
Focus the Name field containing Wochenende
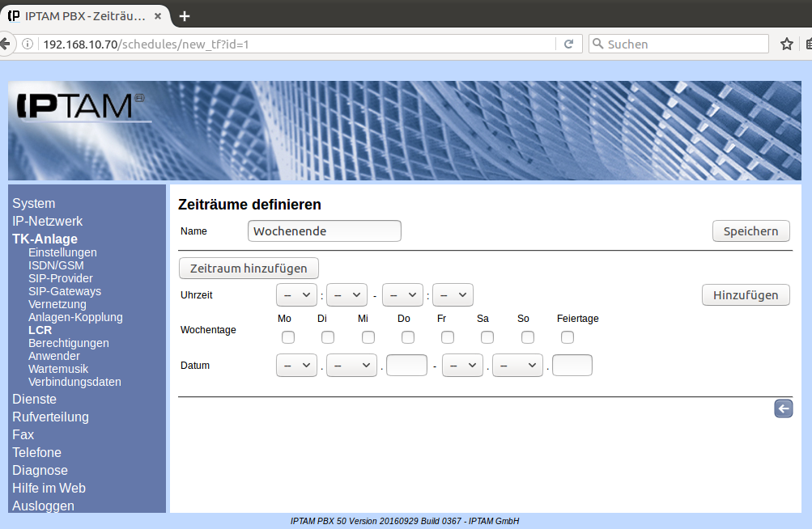click(x=324, y=231)
